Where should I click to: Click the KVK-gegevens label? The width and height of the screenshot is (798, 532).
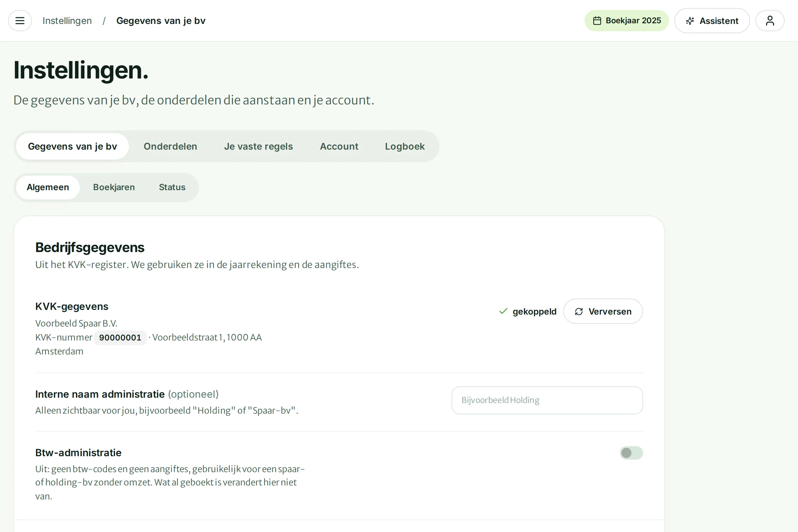[x=72, y=306]
